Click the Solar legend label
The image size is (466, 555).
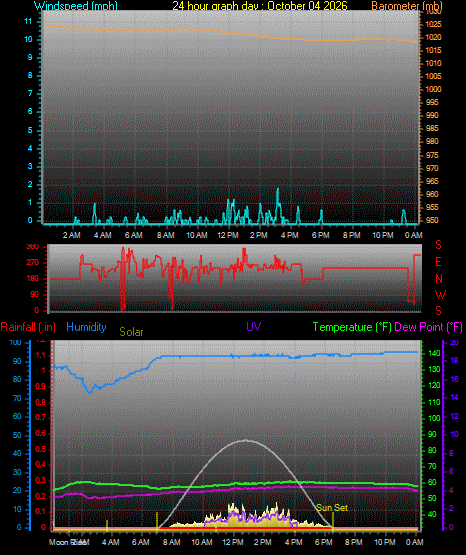(131, 332)
